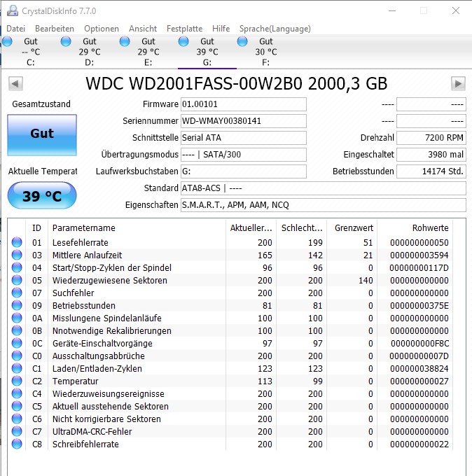Click status orb for Wiederzugewiesene Sektoren

click(x=17, y=280)
